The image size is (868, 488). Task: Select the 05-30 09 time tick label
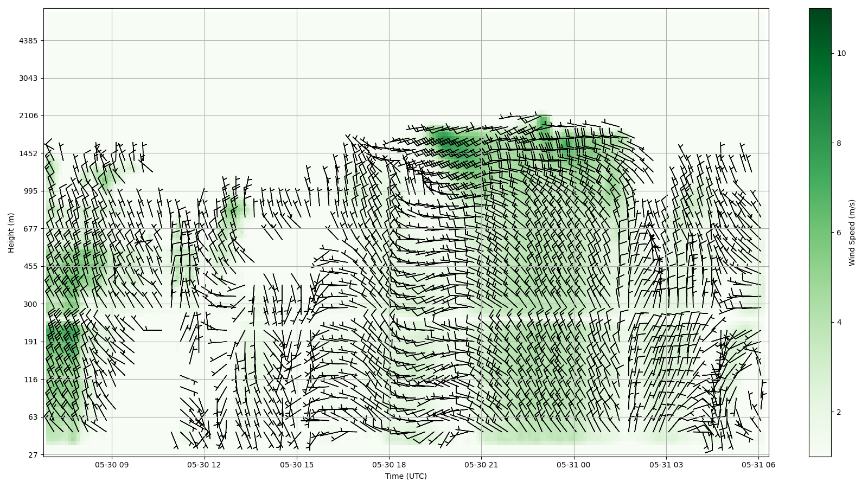tap(112, 465)
